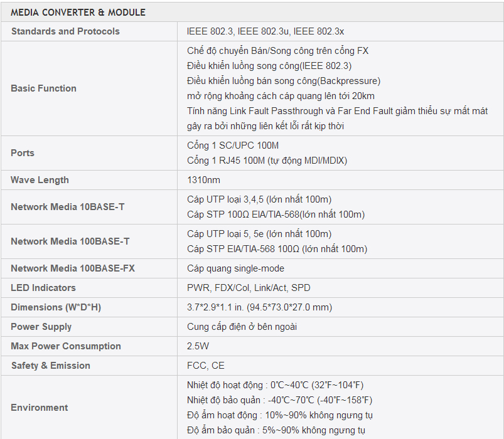Select the SC/UPC 100M port text
This screenshot has height=439, width=504.
pyautogui.click(x=233, y=145)
